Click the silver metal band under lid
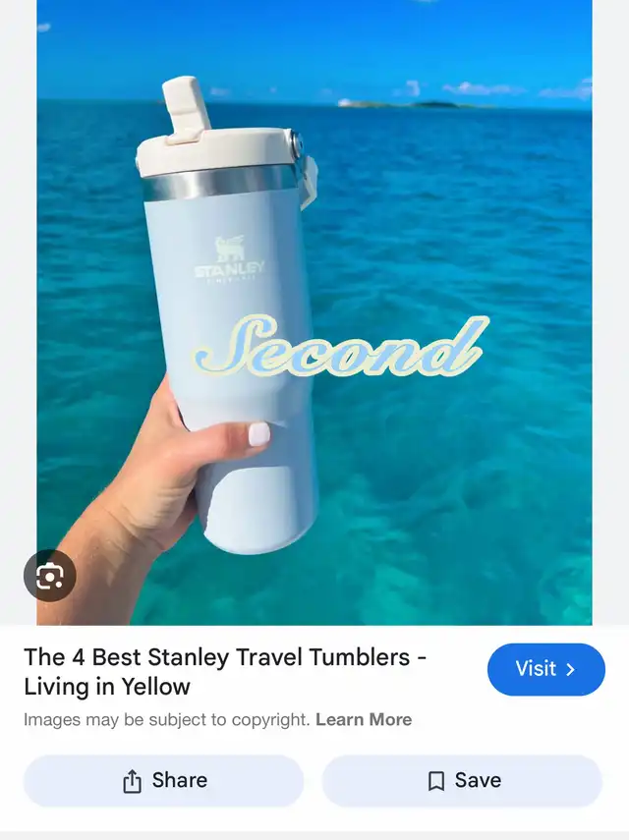The image size is (629, 840). coord(220,182)
